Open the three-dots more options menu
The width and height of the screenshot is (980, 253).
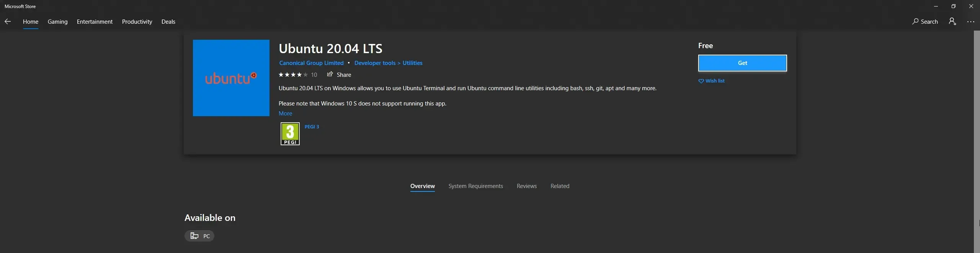(x=971, y=22)
